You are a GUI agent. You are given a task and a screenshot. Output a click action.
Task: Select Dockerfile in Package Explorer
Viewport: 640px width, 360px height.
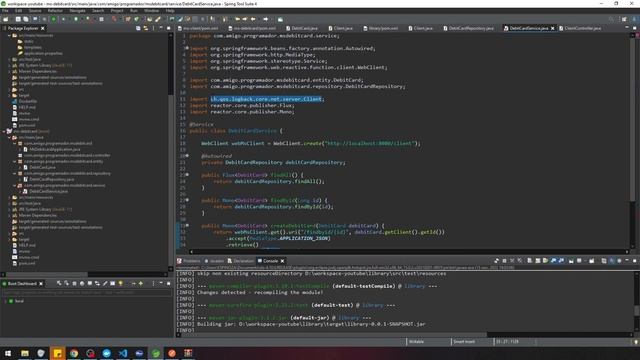pyautogui.click(x=27, y=101)
